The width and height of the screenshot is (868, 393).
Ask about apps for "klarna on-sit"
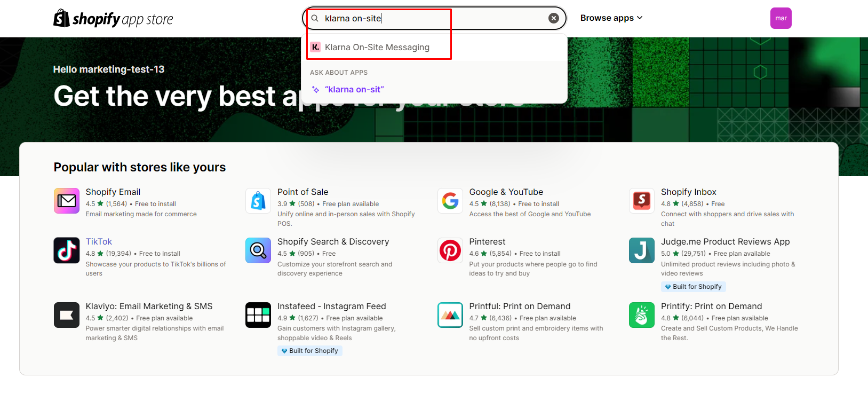[x=434, y=90]
